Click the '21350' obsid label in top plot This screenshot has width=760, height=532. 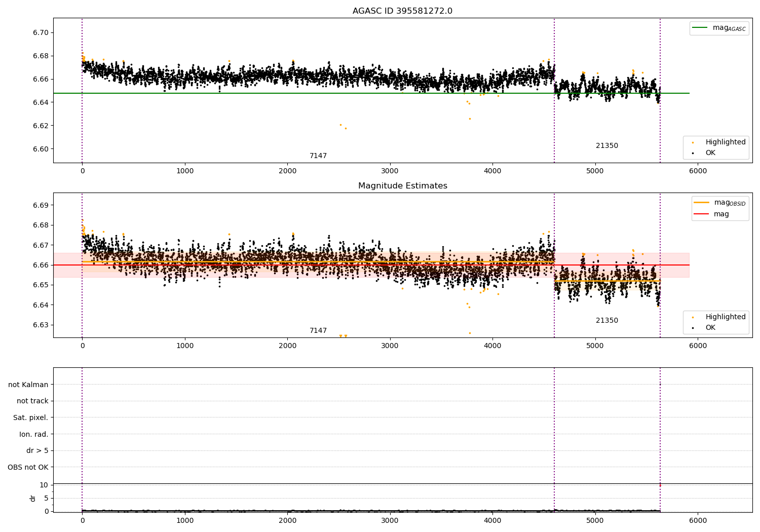coord(607,146)
